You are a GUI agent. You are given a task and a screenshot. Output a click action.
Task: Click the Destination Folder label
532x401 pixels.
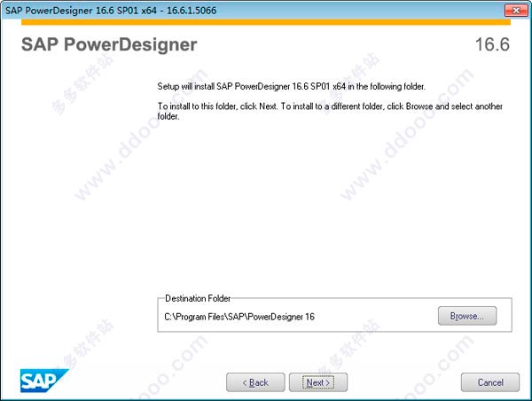pyautogui.click(x=198, y=298)
